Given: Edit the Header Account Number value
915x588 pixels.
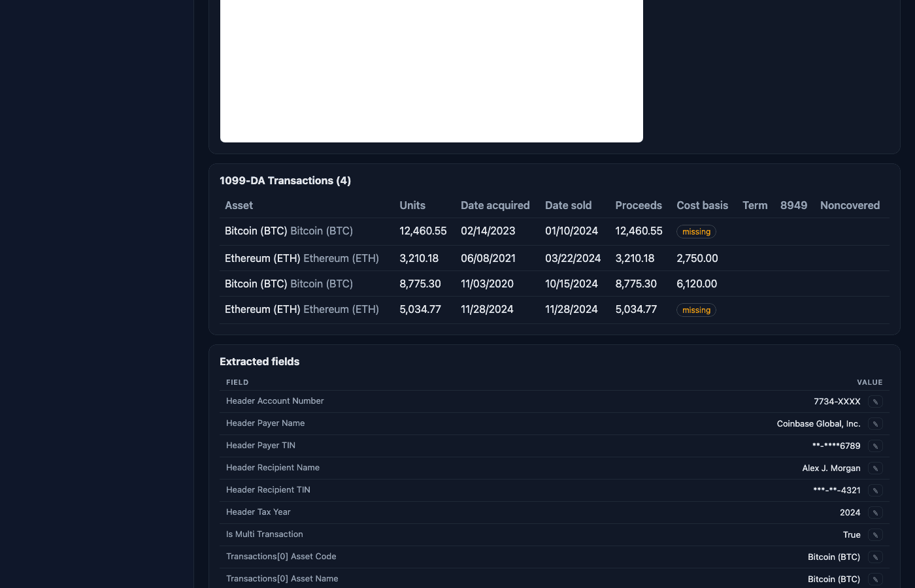Looking at the screenshot, I should (x=875, y=402).
